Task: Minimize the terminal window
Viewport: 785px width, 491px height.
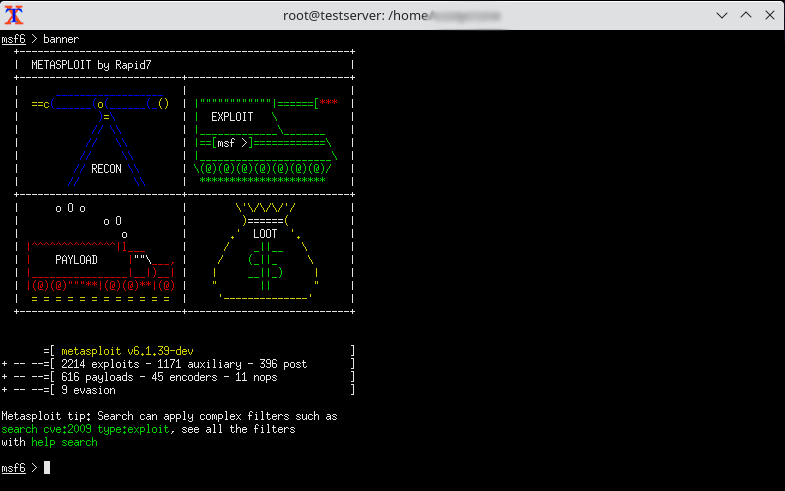Action: [x=721, y=15]
